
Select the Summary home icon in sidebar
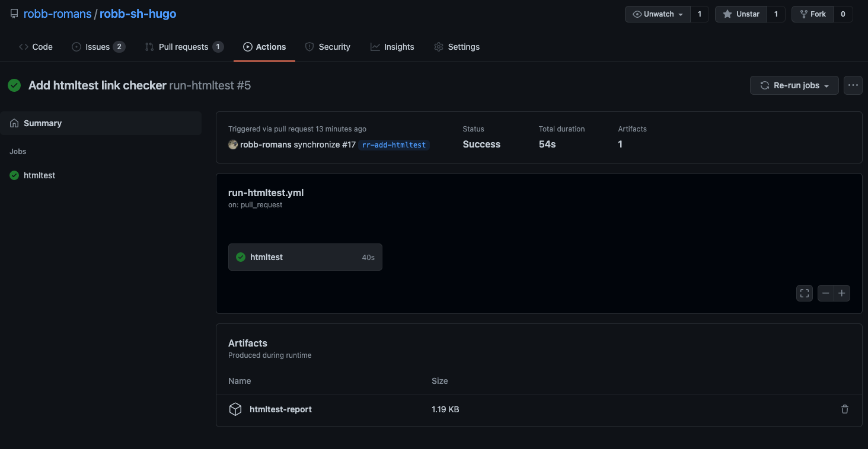(x=13, y=123)
